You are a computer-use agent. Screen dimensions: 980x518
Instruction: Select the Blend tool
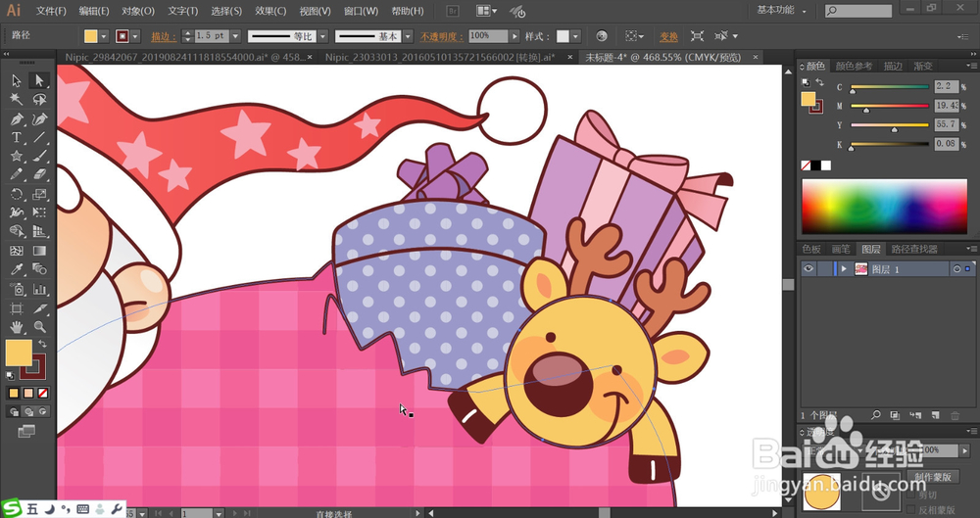(39, 269)
